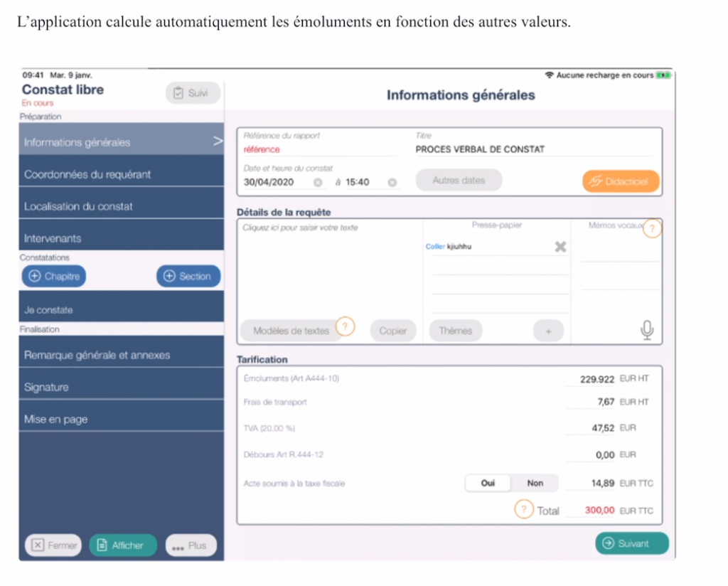728x586 pixels.
Task: Launch the orange Didacticiel button
Action: tap(620, 181)
